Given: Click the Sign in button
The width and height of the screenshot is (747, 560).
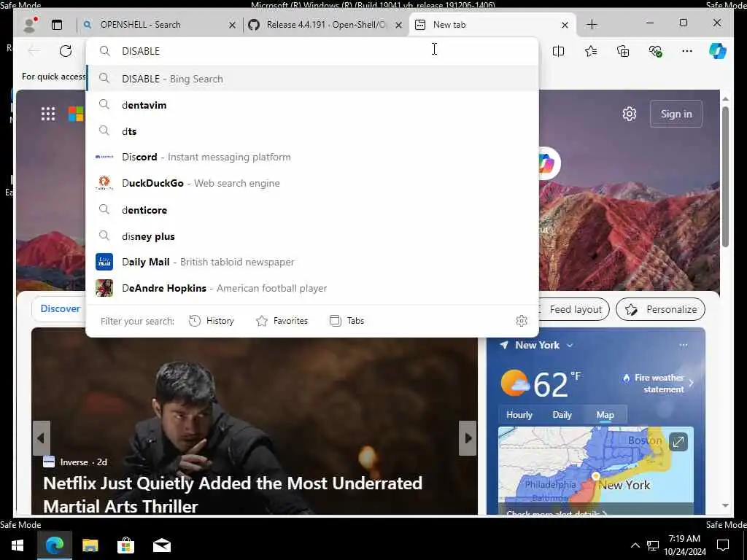Looking at the screenshot, I should pos(676,114).
